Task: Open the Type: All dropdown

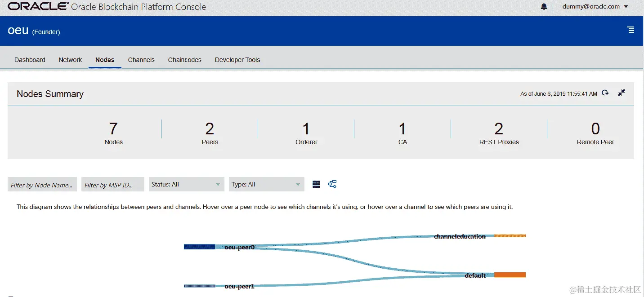Action: click(267, 184)
